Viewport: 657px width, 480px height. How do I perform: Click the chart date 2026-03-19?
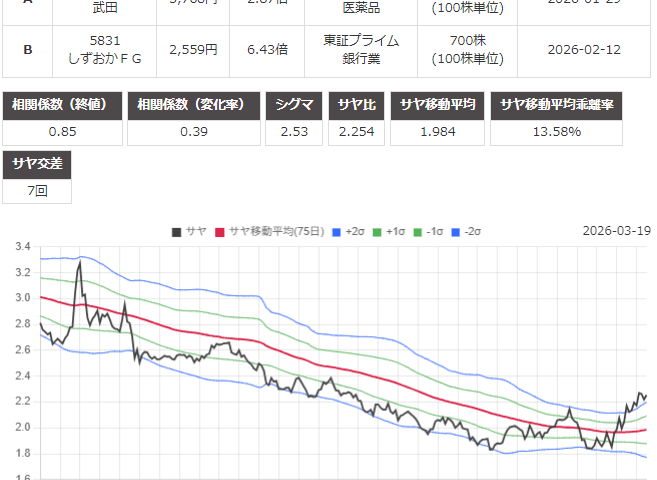(x=616, y=231)
